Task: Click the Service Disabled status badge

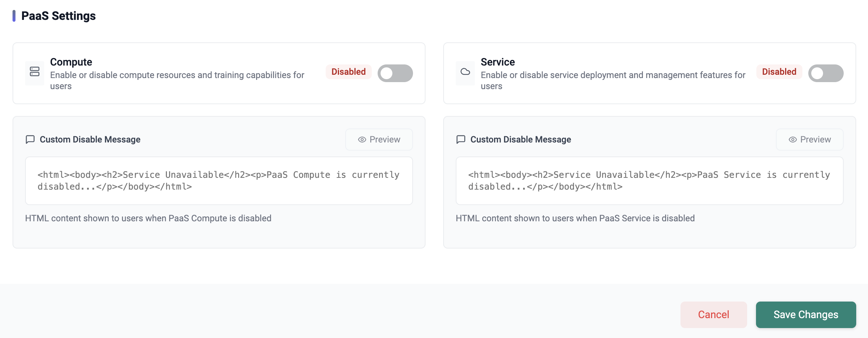Action: 779,72
